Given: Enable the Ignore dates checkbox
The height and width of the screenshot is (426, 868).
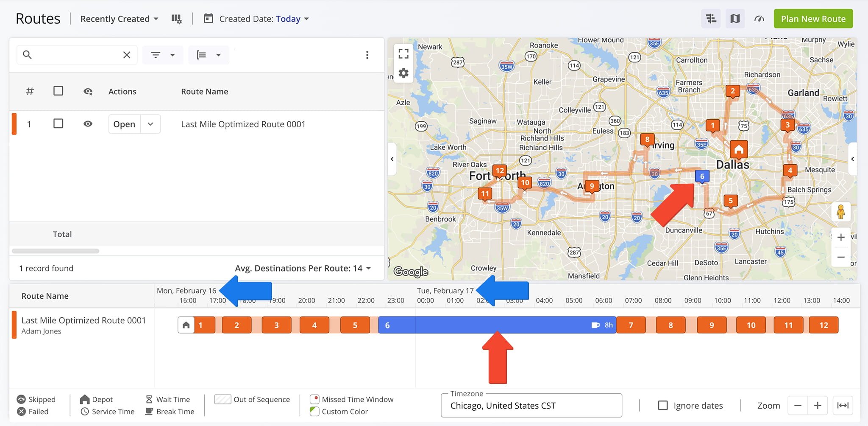Looking at the screenshot, I should 662,406.
